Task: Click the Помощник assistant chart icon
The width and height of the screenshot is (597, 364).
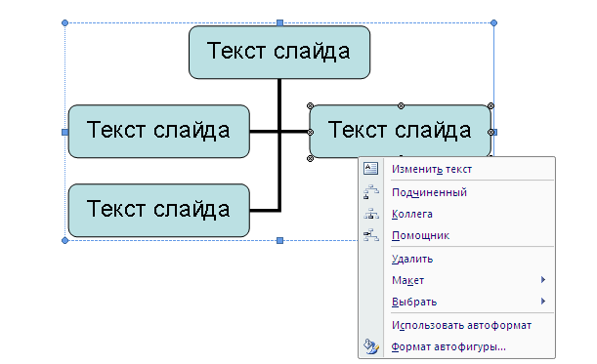Action: [371, 235]
